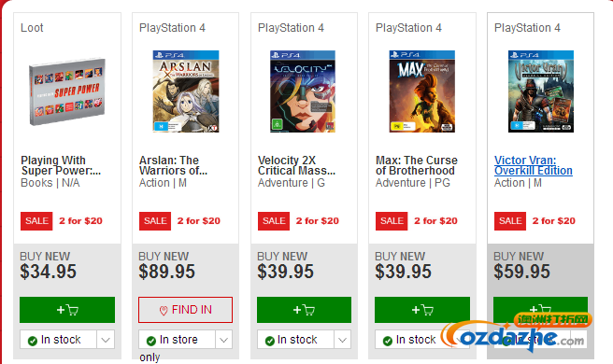
Task: Open Velocity 2X Critical Mass title
Action: [x=296, y=165]
